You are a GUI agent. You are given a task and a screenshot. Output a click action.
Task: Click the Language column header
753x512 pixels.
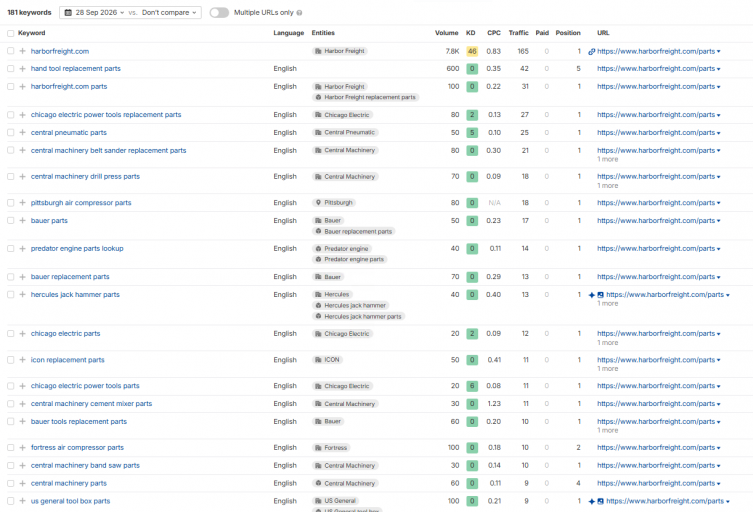click(x=289, y=33)
